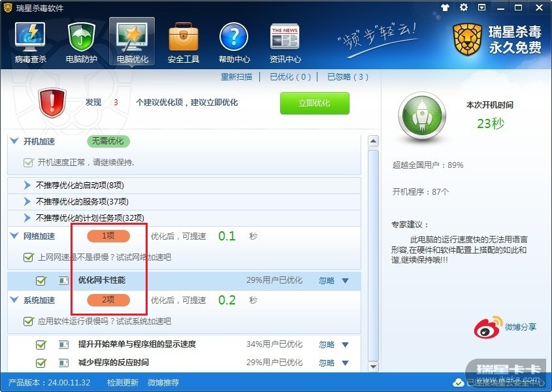Viewport: 552px width, 392px height.
Task: Toggle the 上网网速是不是很慢 checkbox
Action: [28, 257]
